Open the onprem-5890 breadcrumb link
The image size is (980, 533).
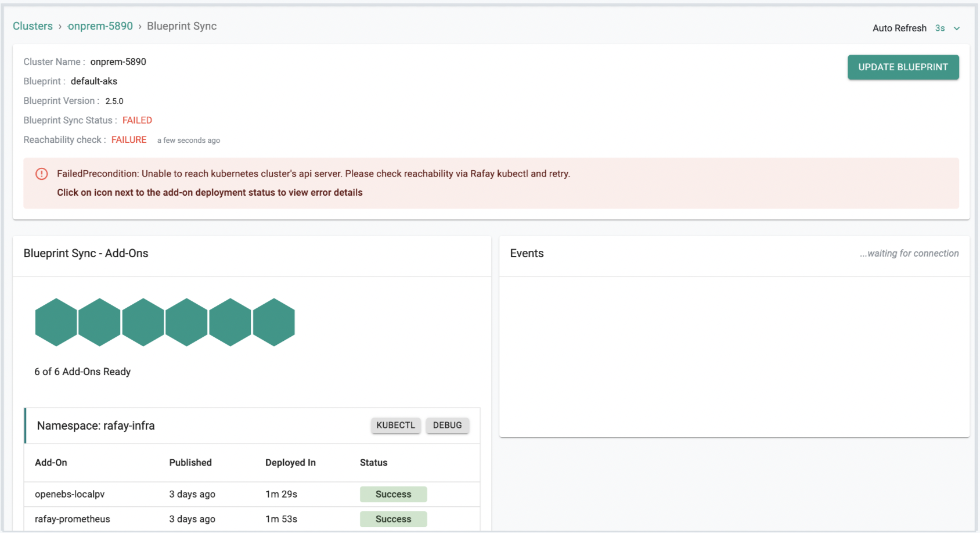(x=100, y=26)
